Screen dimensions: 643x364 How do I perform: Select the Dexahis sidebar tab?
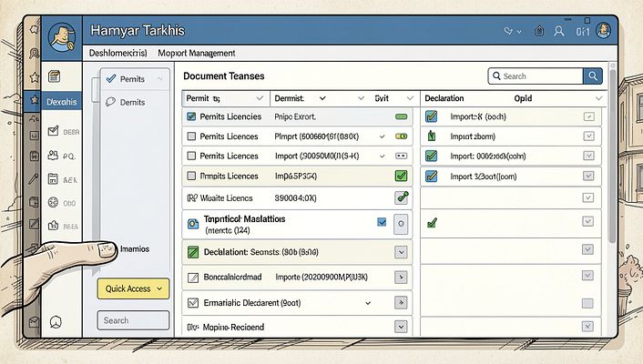[62, 102]
